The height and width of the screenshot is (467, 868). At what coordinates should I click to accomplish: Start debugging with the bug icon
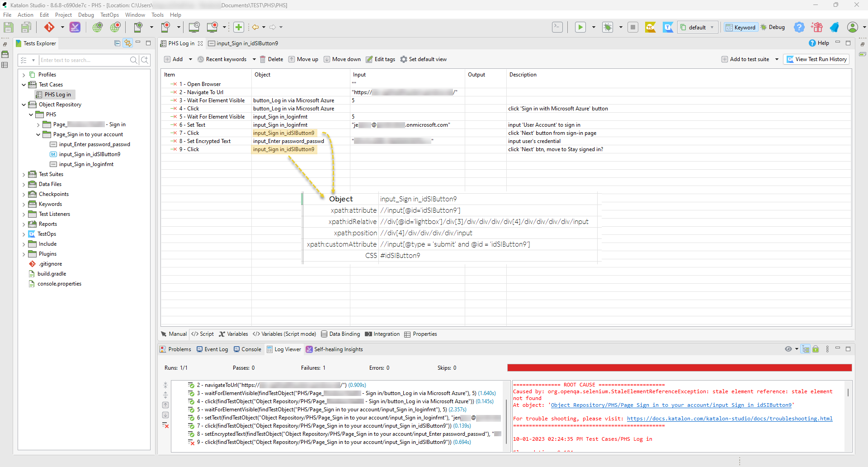click(608, 27)
